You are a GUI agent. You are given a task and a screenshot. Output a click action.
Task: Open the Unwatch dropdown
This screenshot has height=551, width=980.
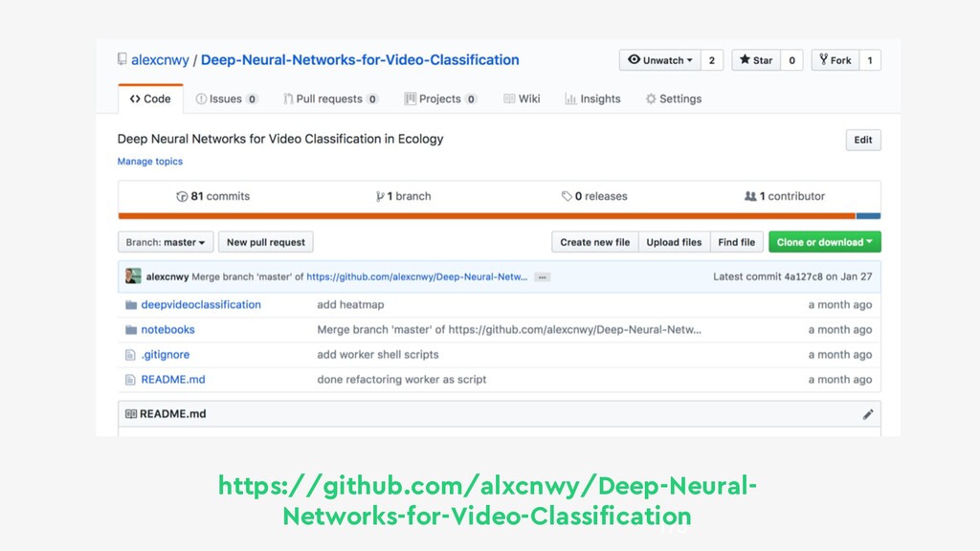[660, 60]
